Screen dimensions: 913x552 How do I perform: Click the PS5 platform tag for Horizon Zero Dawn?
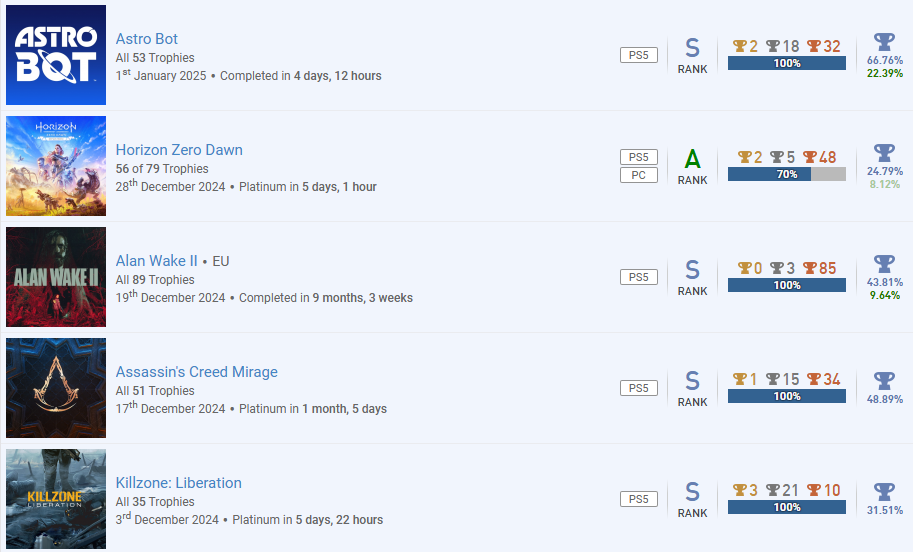[x=639, y=157]
